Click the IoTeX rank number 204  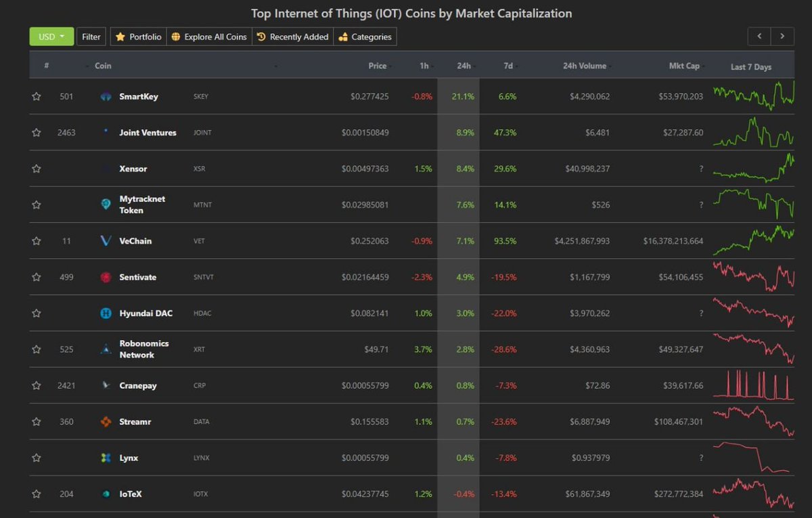point(66,494)
